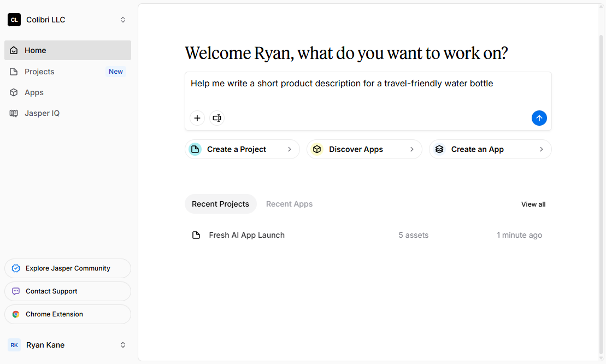Click the Home house icon
Viewport: 606px width, 364px height.
14,50
